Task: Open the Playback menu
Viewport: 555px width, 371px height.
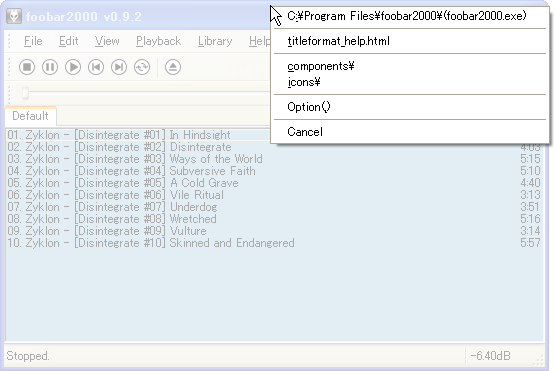Action: pos(158,41)
